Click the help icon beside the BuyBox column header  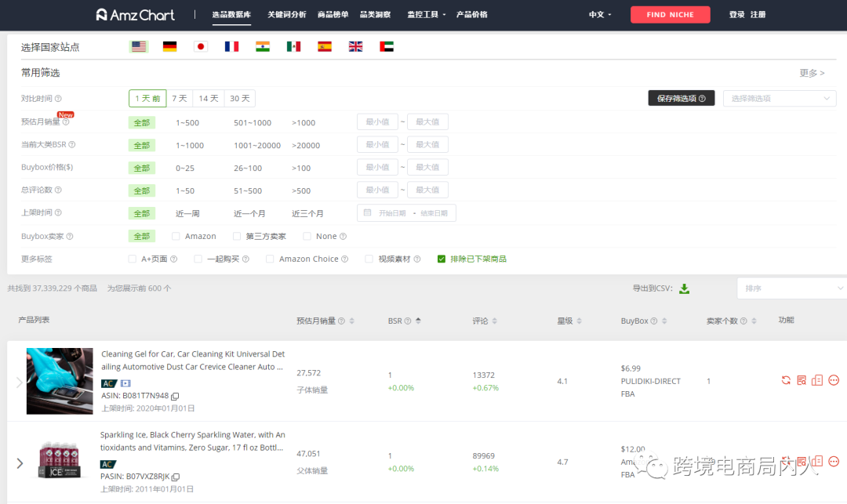653,321
